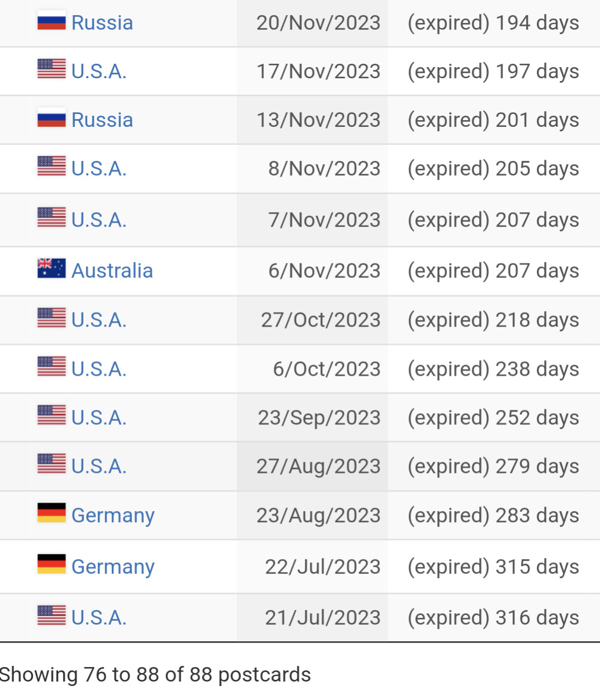This screenshot has height=700, width=600.
Task: Open the U.S.A. link dated 6/Oct/2023
Action: [x=99, y=369]
